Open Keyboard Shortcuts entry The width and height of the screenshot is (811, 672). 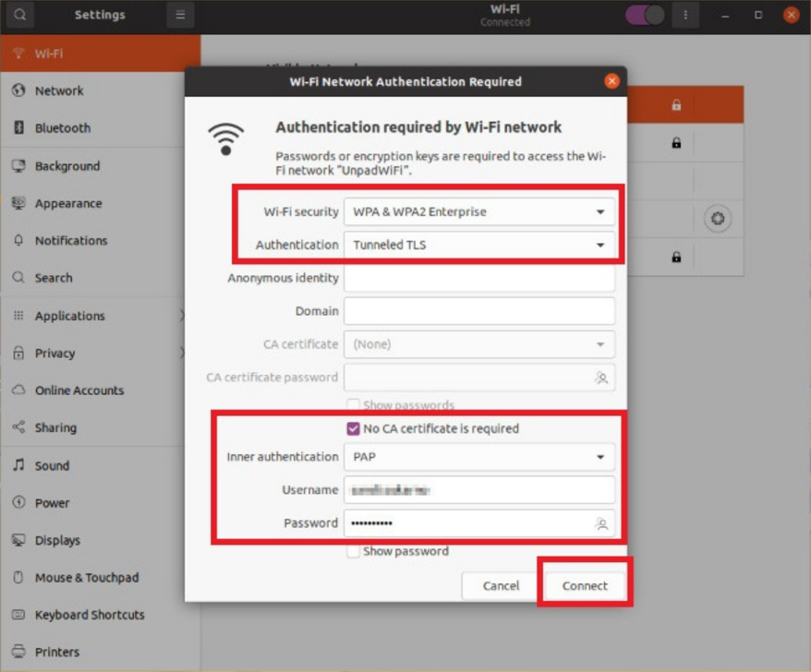[x=101, y=615]
